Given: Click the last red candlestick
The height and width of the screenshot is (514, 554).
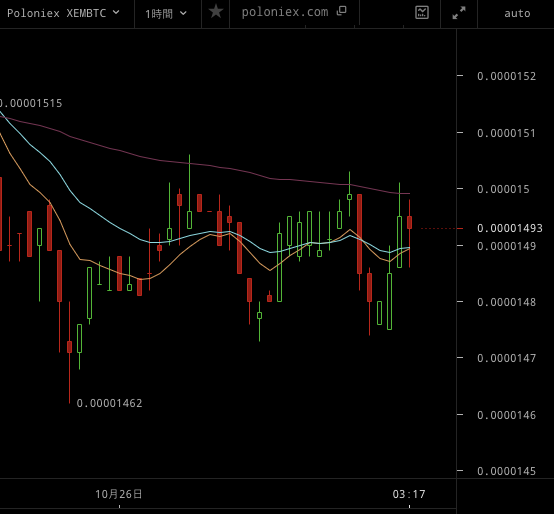Looking at the screenshot, I should coord(409,223).
